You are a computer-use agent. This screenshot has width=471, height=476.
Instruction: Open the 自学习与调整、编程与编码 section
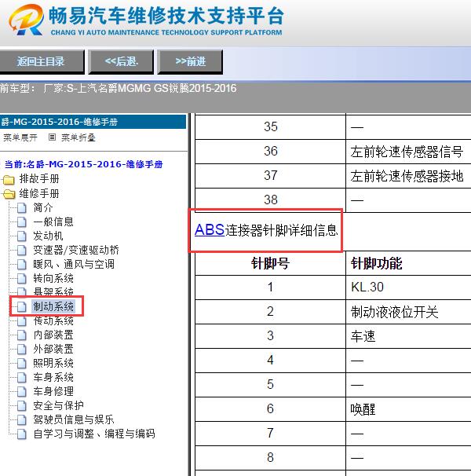[94, 434]
